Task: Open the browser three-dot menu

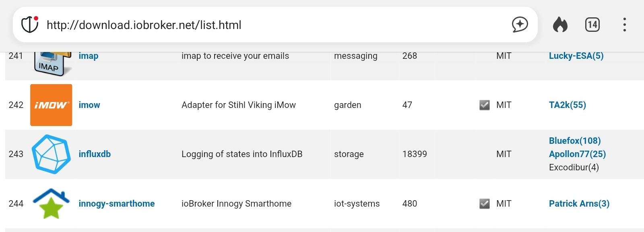Action: pyautogui.click(x=624, y=25)
